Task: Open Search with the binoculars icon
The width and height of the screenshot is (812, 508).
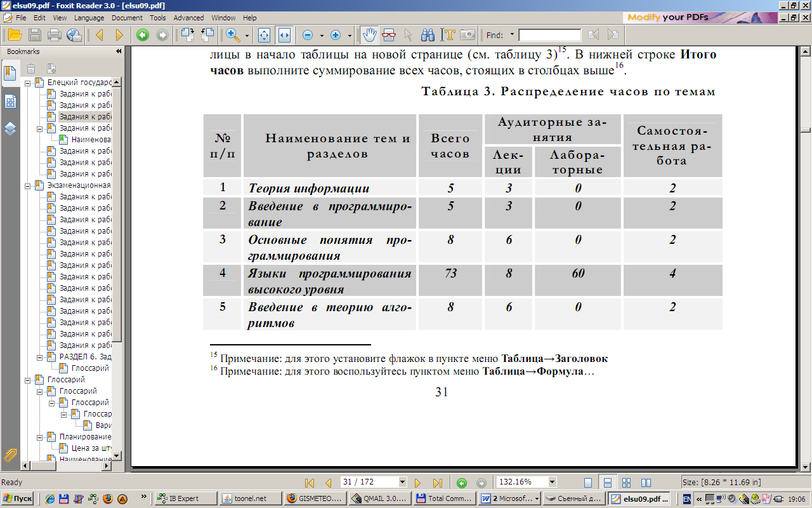Action: (428, 35)
